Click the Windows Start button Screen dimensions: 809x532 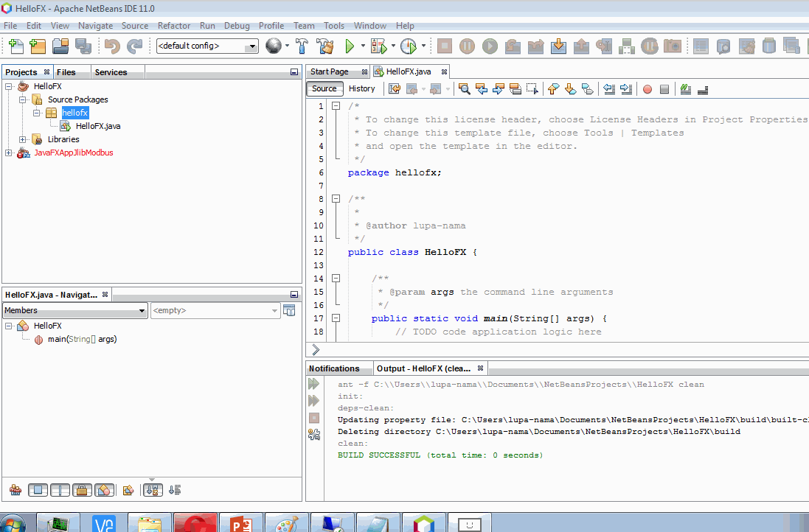click(x=13, y=523)
